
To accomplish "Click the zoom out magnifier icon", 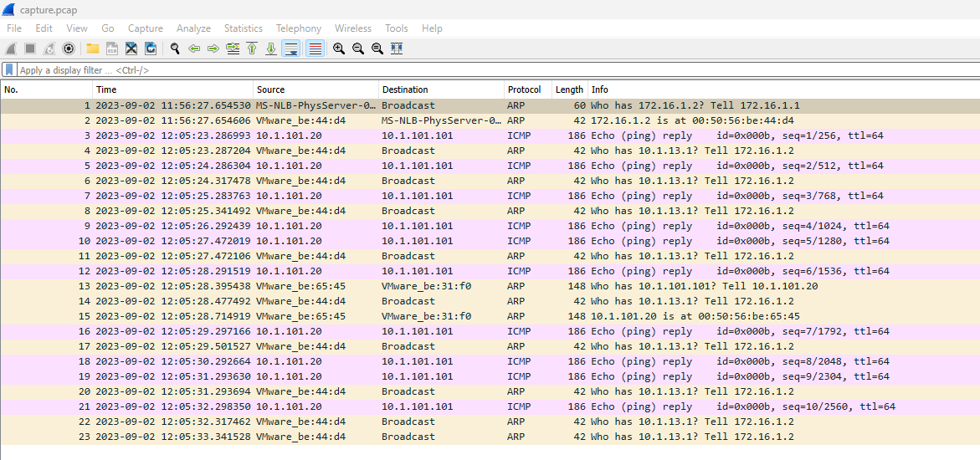I will click(358, 49).
